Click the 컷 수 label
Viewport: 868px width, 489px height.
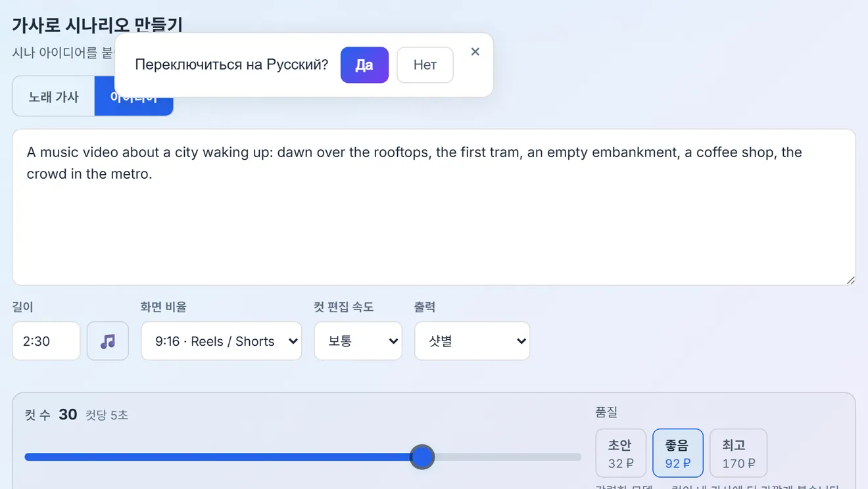click(37, 415)
